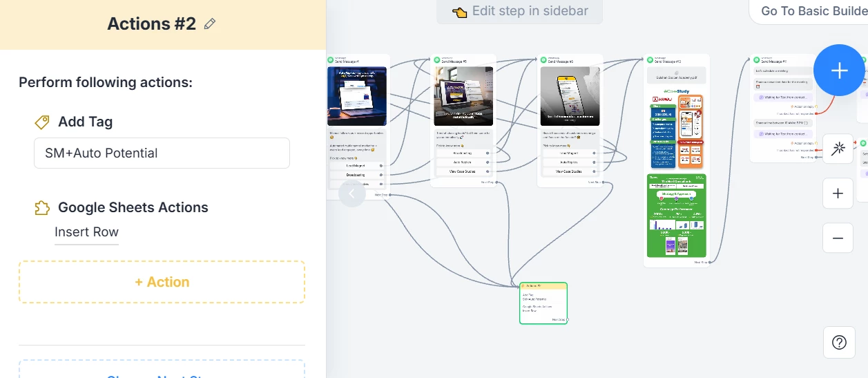Zoom in the flow canvas
The width and height of the screenshot is (868, 378).
pos(838,193)
